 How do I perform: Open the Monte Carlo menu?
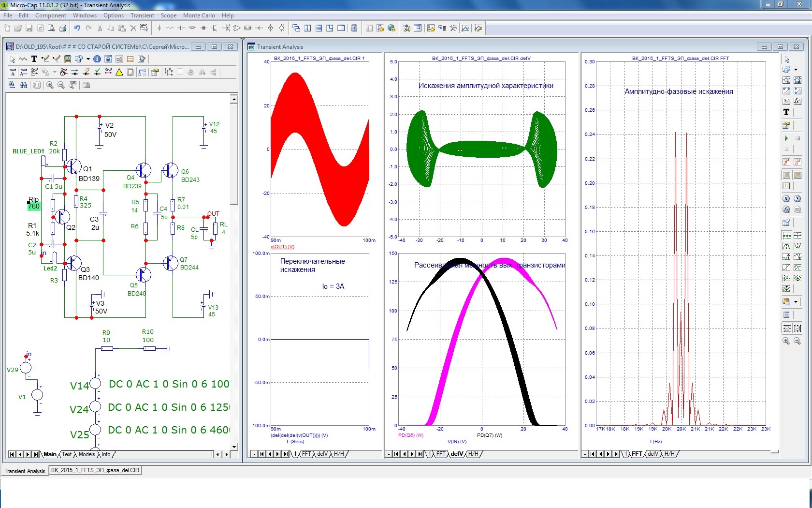click(x=199, y=15)
